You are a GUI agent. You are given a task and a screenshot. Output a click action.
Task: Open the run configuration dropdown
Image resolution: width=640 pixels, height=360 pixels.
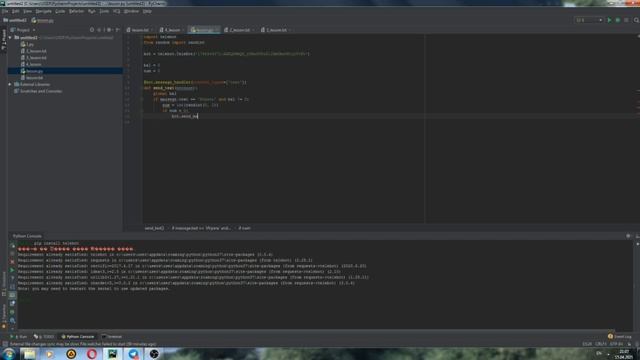pyautogui.click(x=589, y=20)
